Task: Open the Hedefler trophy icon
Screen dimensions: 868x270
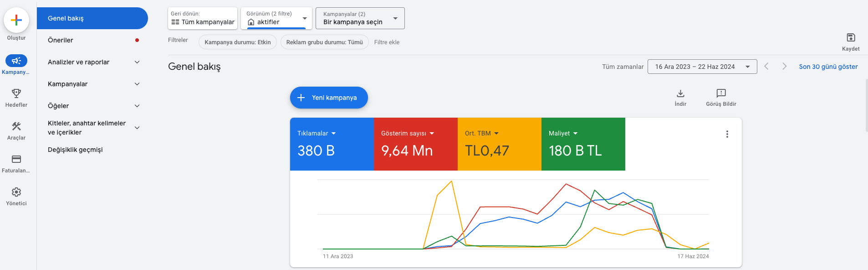Action: [x=16, y=93]
